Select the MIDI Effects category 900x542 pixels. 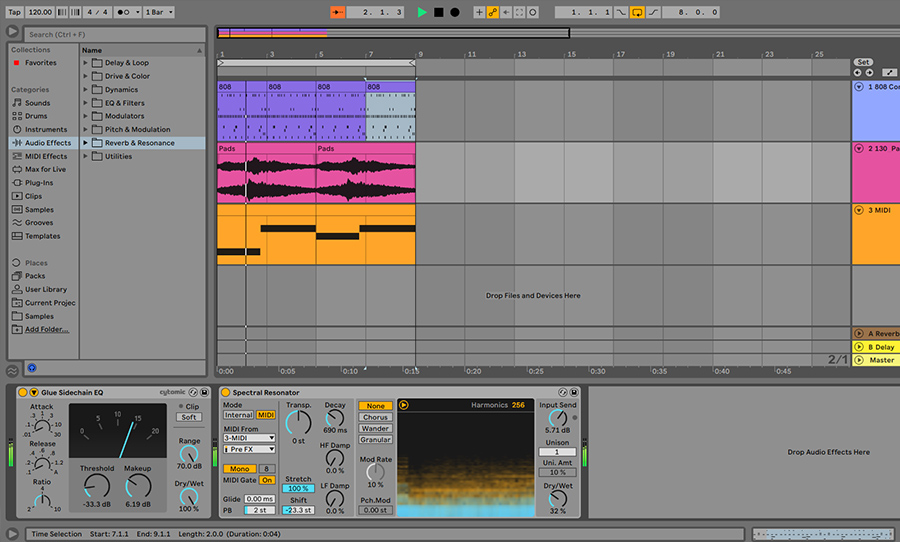pos(45,156)
